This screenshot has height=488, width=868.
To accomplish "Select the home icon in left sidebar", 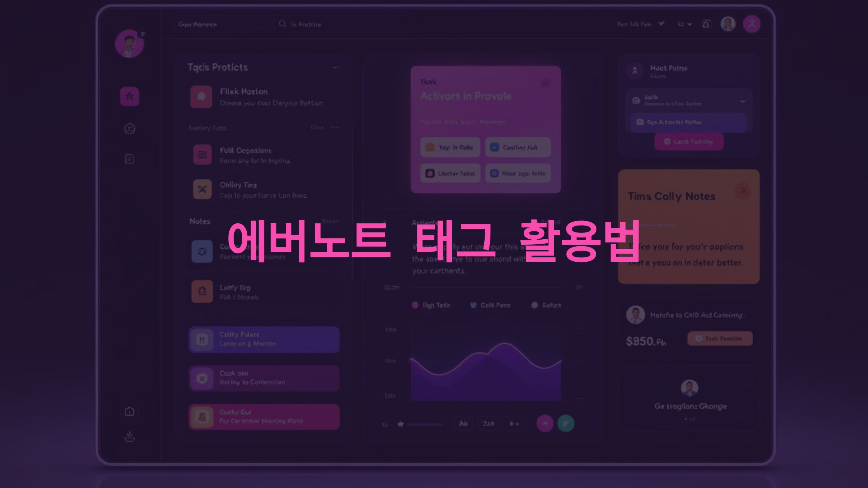I will coord(129,412).
